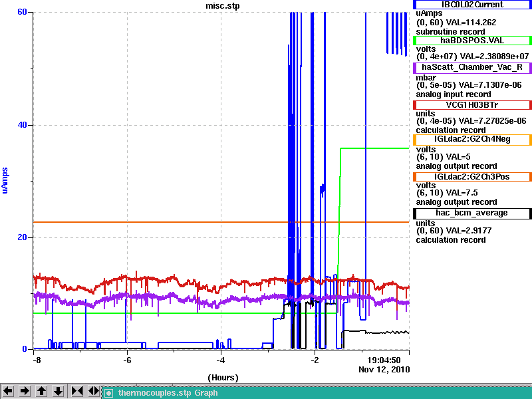Screen dimensions: 532x399
Task: Select the haScatt_Chamber_Vac_R legend entry
Action: [472, 68]
